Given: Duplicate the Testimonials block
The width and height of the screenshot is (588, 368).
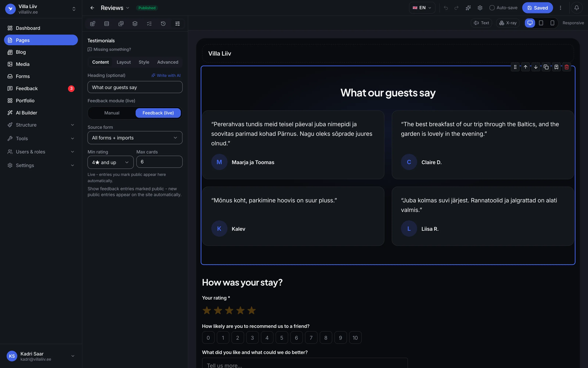Looking at the screenshot, I should (x=546, y=67).
